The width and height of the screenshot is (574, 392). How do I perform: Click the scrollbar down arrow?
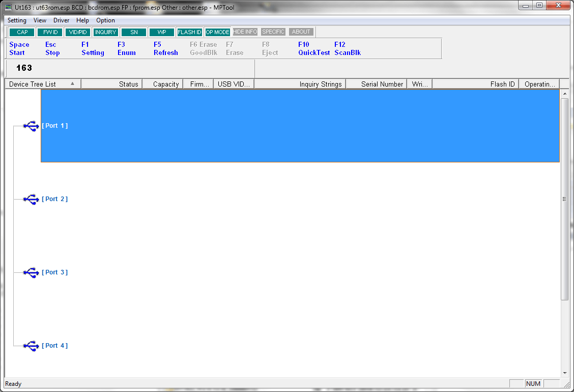[564, 373]
